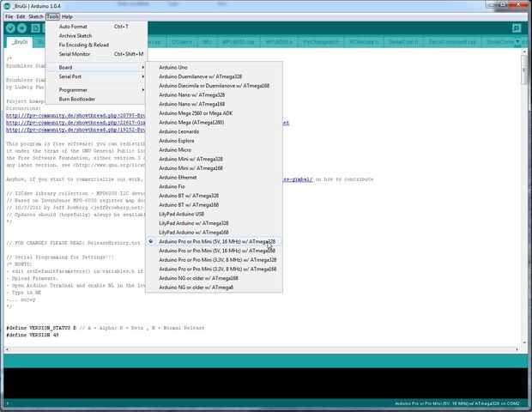Select Arduino Nano w/ ATmega168
This screenshot has width=532, height=412.
pyautogui.click(x=214, y=104)
